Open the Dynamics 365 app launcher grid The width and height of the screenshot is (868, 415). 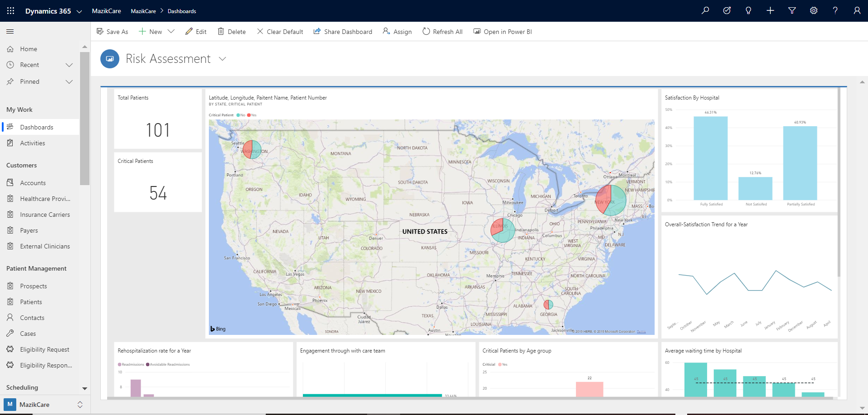[11, 11]
